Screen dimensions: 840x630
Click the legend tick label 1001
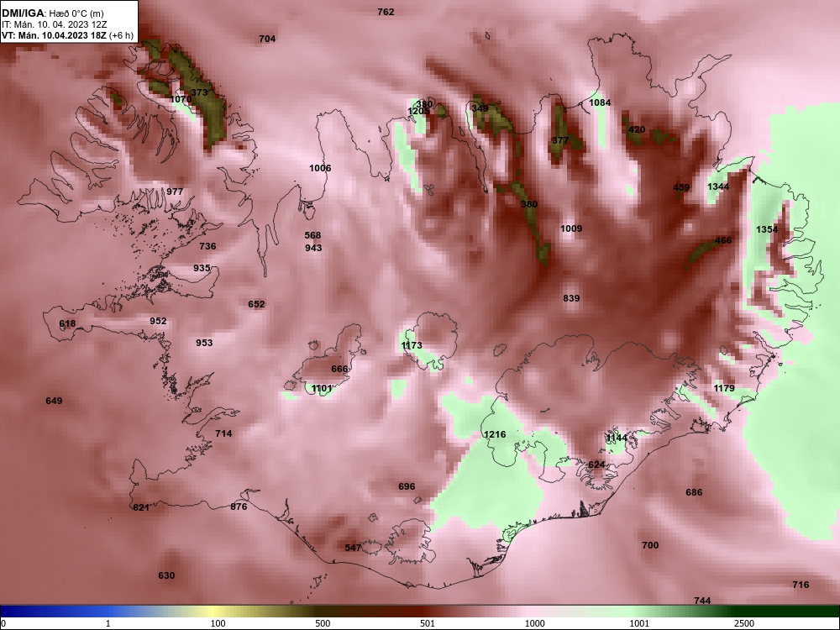click(x=639, y=623)
